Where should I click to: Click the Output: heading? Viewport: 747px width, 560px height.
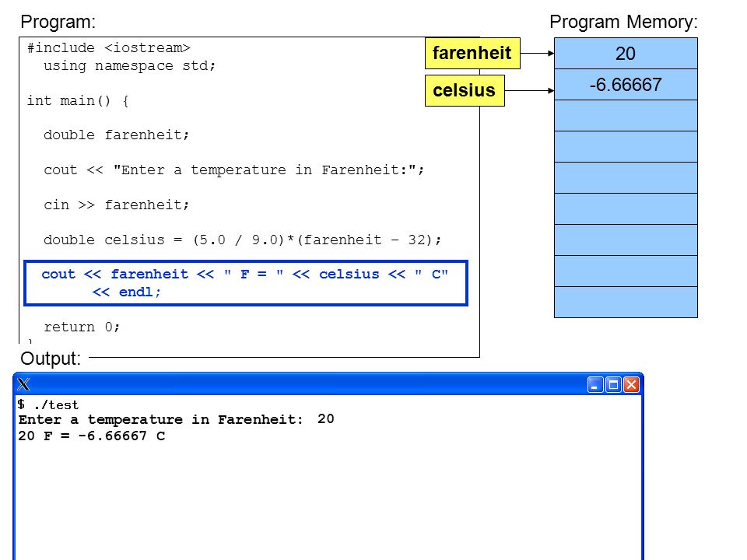click(51, 359)
